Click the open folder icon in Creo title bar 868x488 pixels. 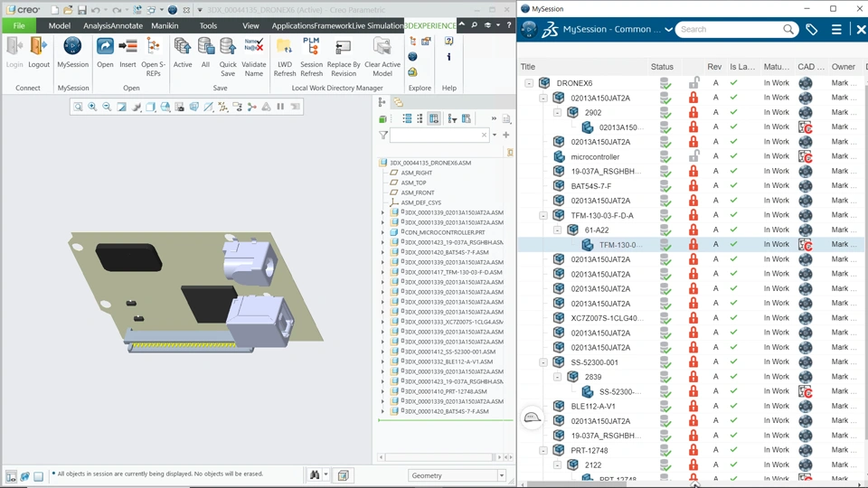(68, 10)
